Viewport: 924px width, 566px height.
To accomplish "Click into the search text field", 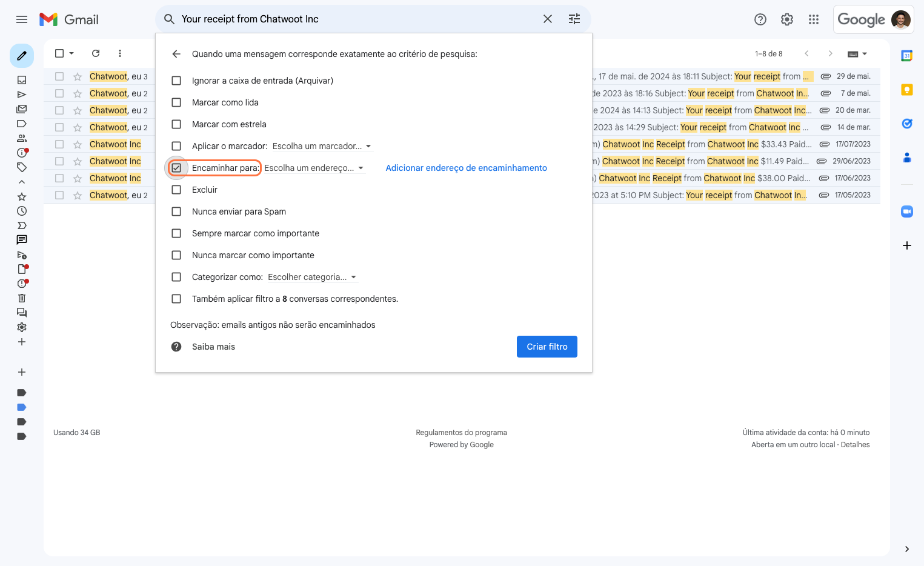I will click(357, 19).
